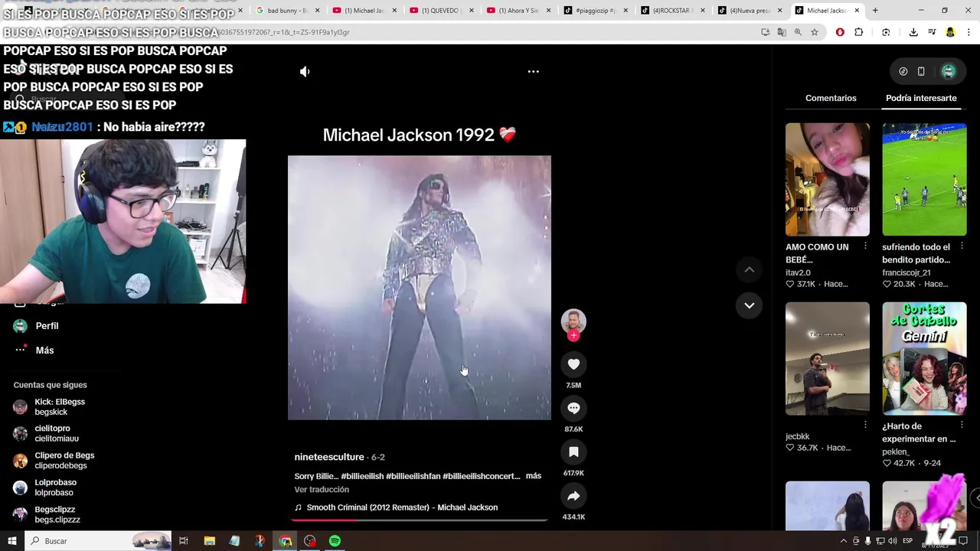Open Chrome three-dot menu
The height and width of the screenshot is (551, 980).
tap(969, 32)
